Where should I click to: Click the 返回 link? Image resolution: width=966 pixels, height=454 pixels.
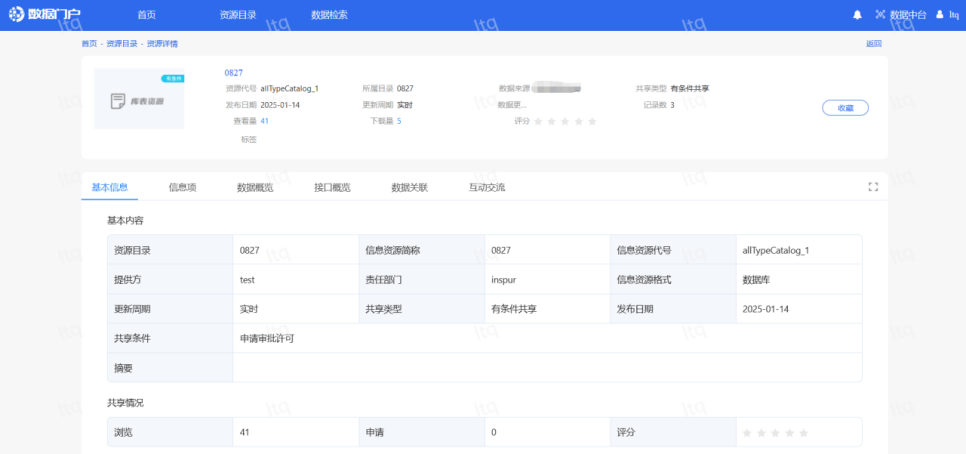point(874,44)
